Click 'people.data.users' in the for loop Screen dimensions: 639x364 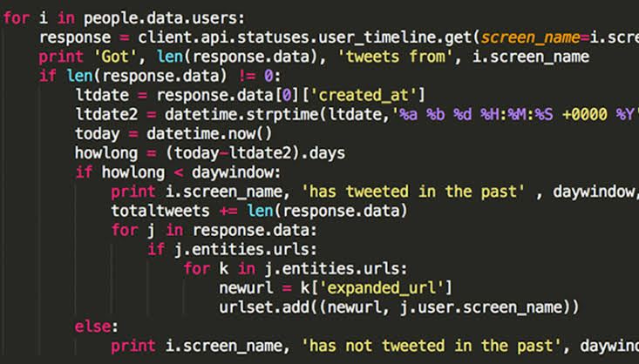160,19
